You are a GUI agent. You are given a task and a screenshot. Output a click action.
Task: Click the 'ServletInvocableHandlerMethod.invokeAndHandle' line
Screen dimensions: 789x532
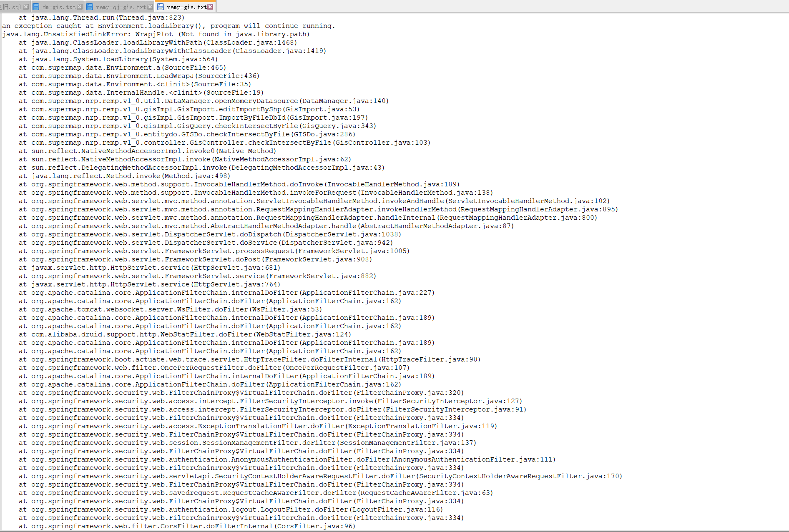click(x=314, y=201)
